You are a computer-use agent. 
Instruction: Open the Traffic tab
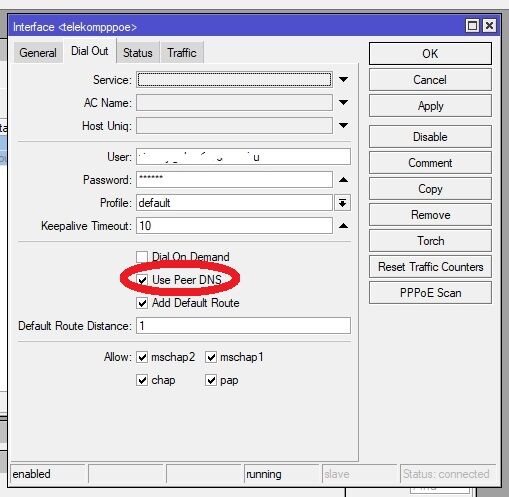[x=182, y=53]
